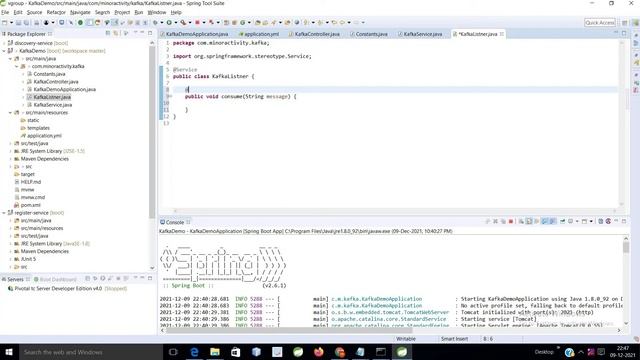Open File Explorer from the taskbar

215,352
